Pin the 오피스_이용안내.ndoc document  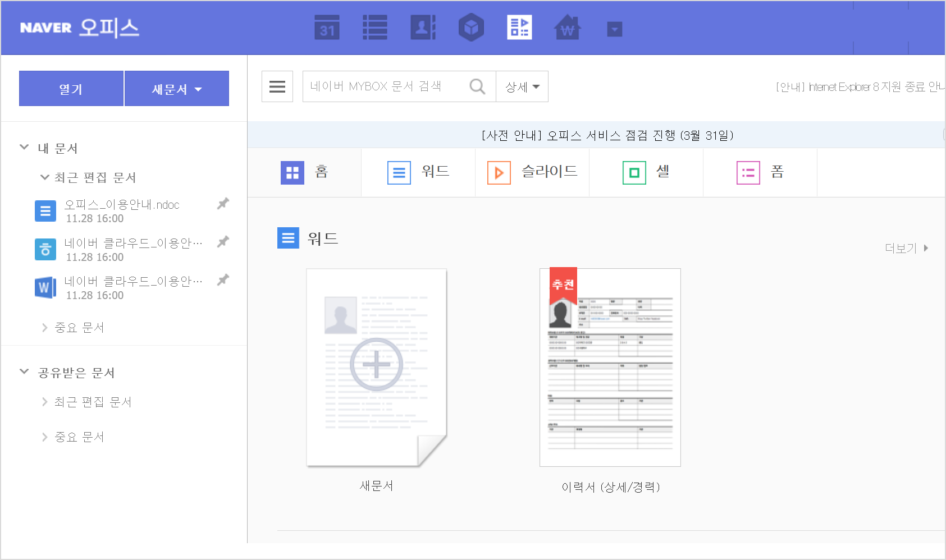pyautogui.click(x=223, y=204)
